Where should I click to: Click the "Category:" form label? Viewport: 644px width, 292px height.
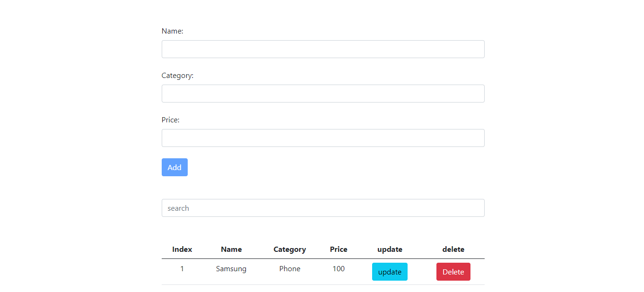pyautogui.click(x=177, y=76)
